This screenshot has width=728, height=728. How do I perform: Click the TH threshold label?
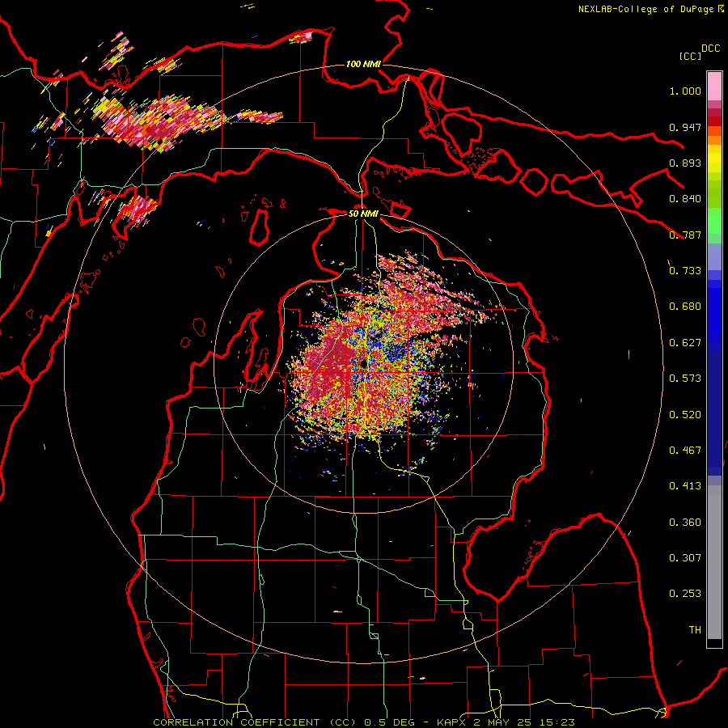(695, 630)
